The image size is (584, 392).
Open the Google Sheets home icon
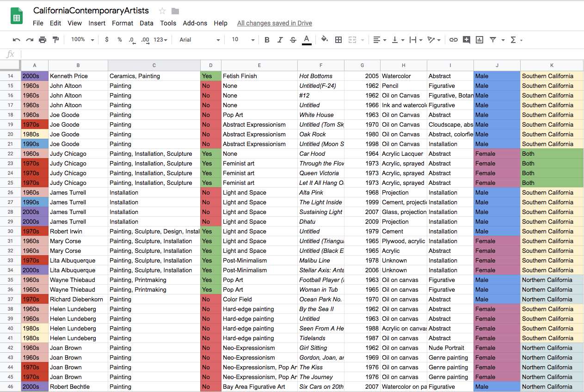click(x=17, y=16)
